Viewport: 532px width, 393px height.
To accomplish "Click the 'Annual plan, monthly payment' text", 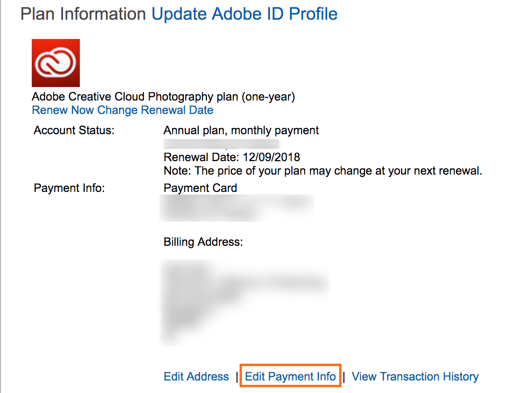I will pos(241,130).
